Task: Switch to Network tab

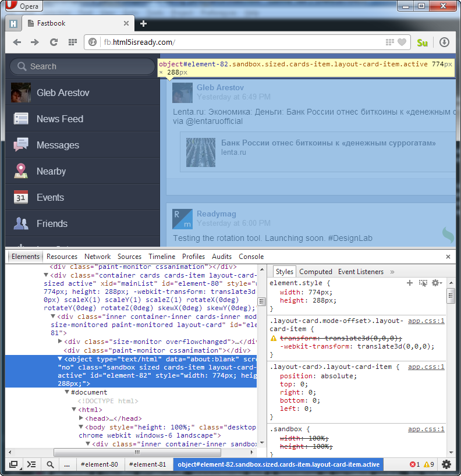Action: point(97,257)
